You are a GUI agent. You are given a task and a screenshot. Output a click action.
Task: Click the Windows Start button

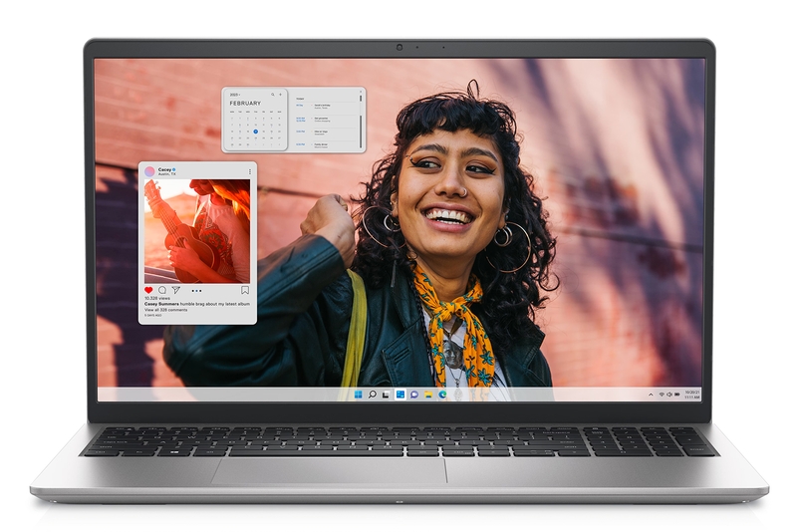coord(358,395)
